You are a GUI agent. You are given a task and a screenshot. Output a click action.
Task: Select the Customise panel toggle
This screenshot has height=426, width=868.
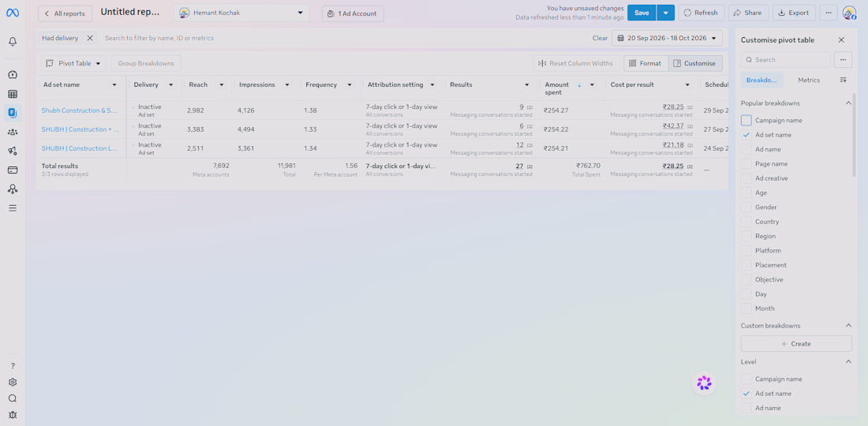tap(694, 64)
